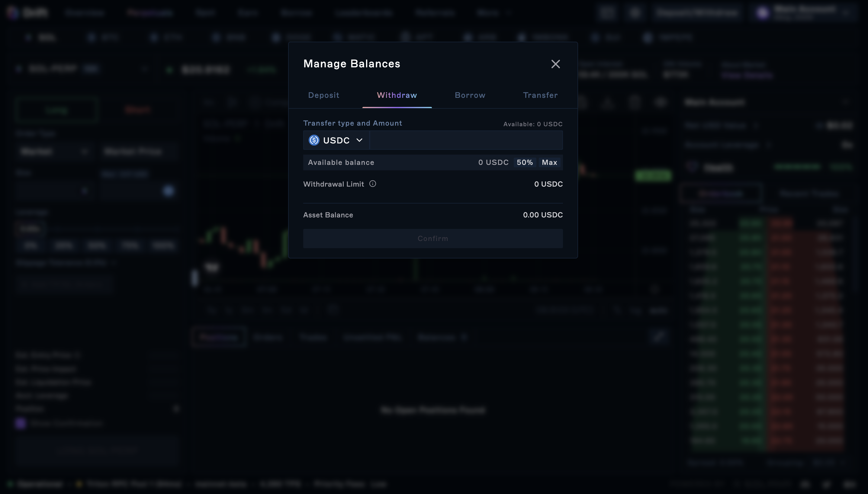This screenshot has width=868, height=494.
Task: Click the USDC coin icon
Action: point(314,140)
